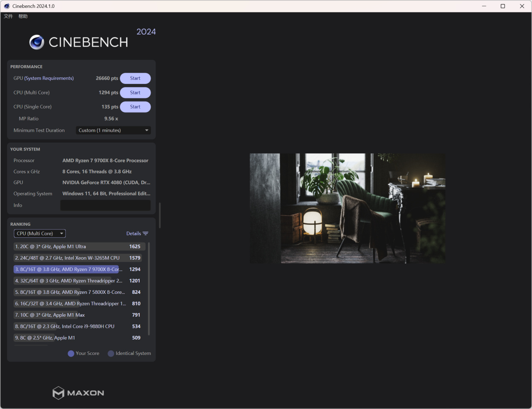This screenshot has width=532, height=409.
Task: Click the RANKING section header
Action: pyautogui.click(x=20, y=224)
